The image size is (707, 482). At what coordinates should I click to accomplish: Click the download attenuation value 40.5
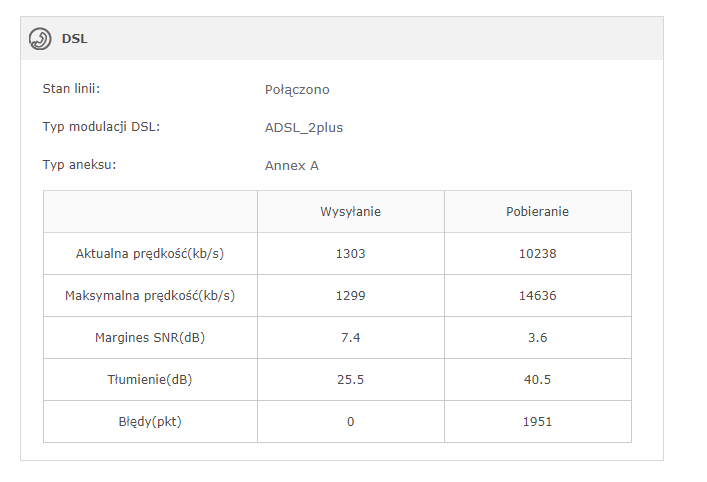[x=538, y=380]
